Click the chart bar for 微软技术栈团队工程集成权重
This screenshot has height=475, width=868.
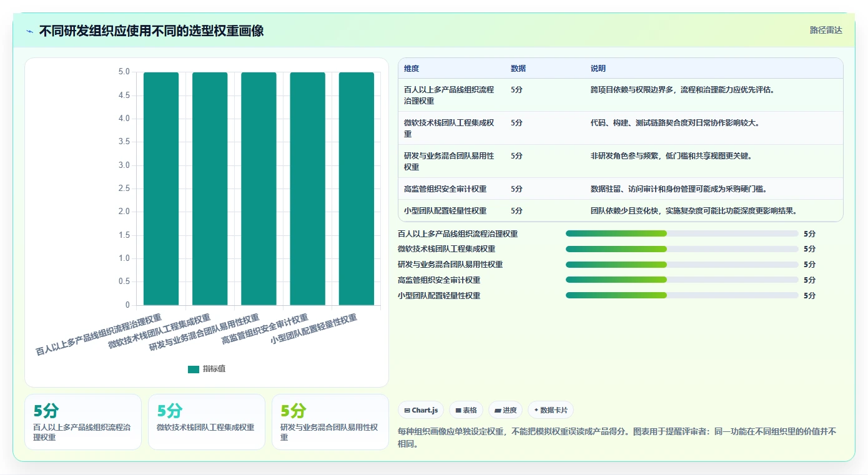[x=210, y=189]
